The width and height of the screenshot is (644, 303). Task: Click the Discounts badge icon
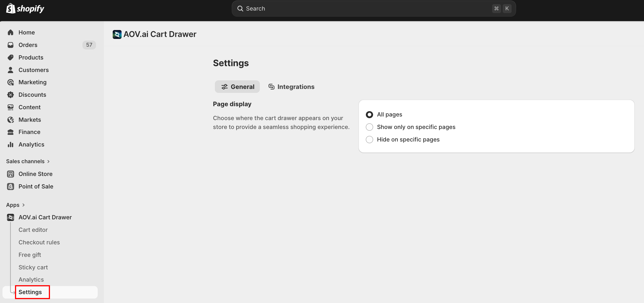coord(11,95)
